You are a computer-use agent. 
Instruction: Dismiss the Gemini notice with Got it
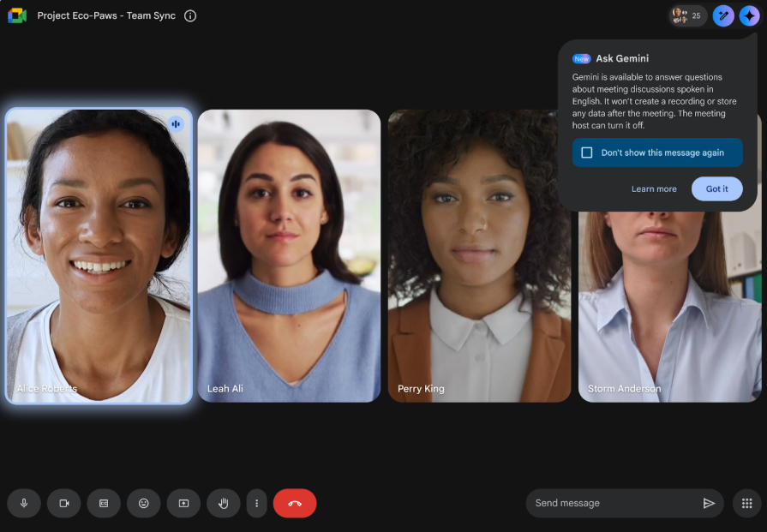tap(717, 188)
